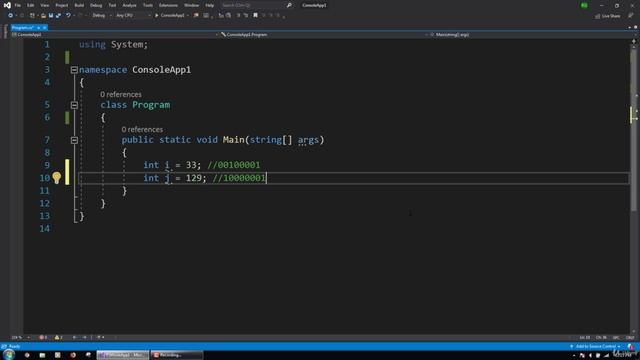The height and width of the screenshot is (360, 640).
Task: Close the Program.cs tab
Action: pos(44,28)
